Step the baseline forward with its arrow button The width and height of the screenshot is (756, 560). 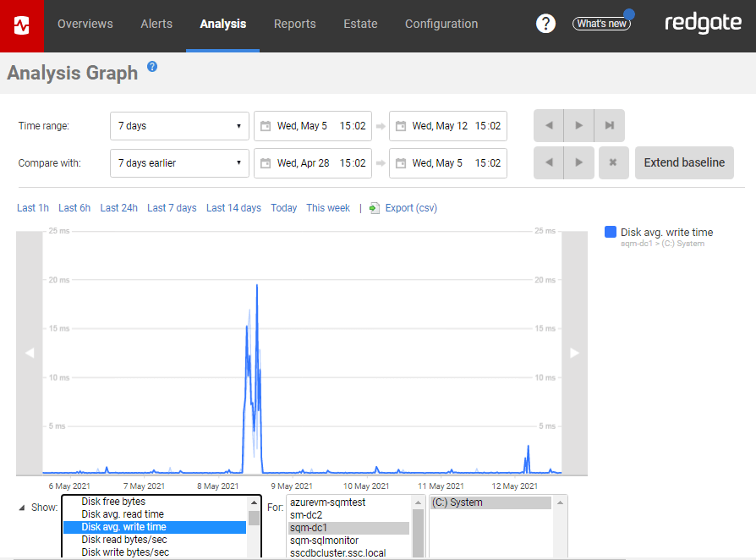(x=578, y=162)
